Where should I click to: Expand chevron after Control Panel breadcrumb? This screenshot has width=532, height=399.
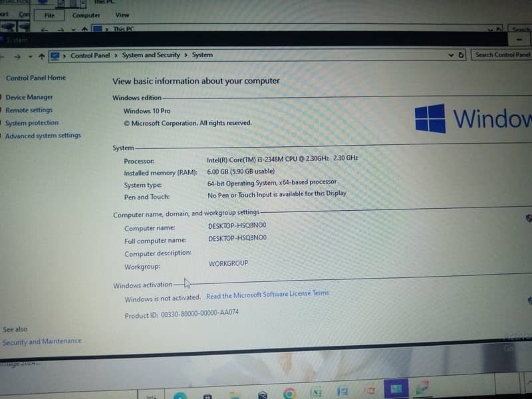(x=116, y=56)
